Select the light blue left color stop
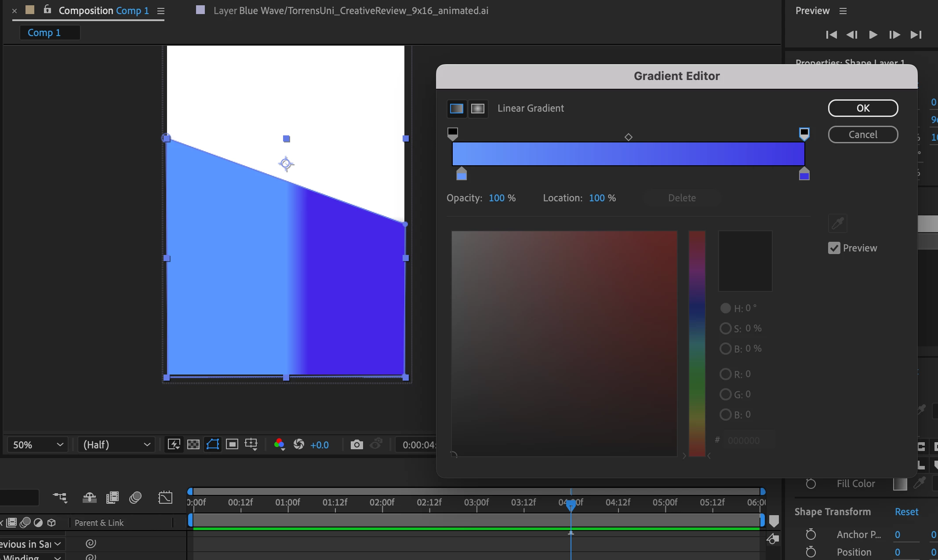 click(461, 175)
